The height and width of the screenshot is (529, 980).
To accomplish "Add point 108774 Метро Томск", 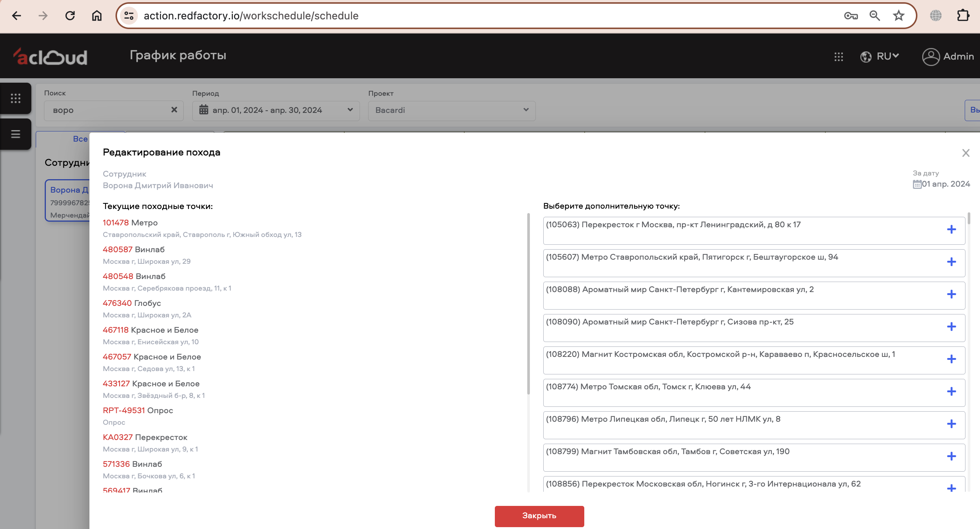I will tap(951, 391).
